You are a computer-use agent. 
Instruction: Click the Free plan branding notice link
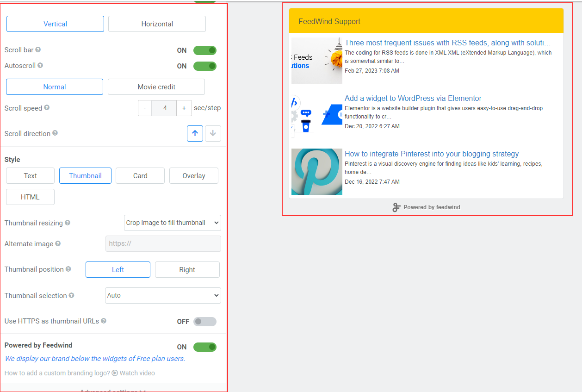coord(95,359)
